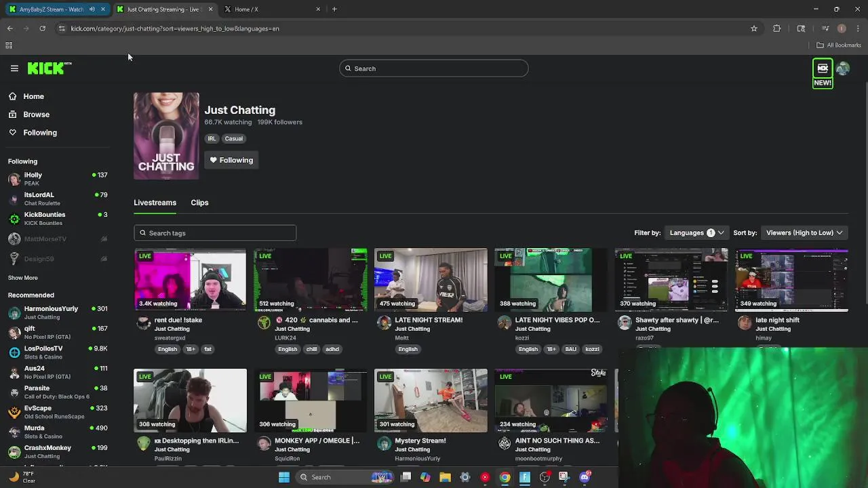Screen dimensions: 868x488
Task: Open the Chrome three-dot menu
Action: pos(858,28)
